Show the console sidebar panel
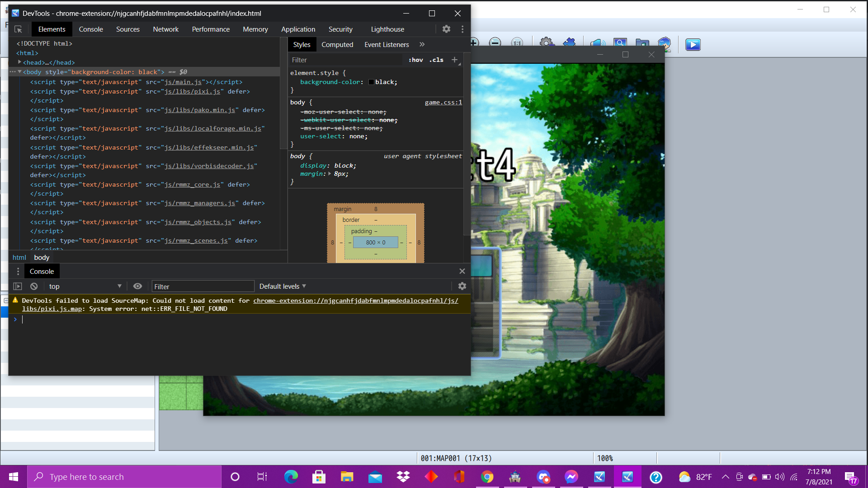868x488 pixels. [x=18, y=286]
